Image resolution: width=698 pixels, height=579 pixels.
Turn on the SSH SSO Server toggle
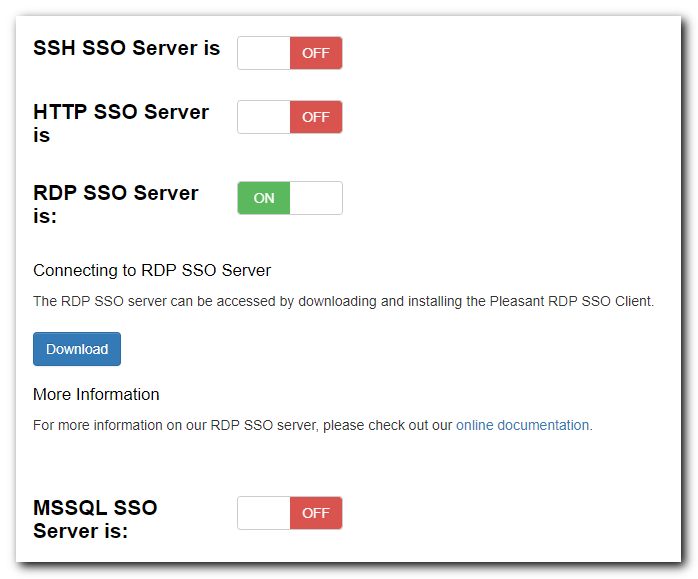290,53
